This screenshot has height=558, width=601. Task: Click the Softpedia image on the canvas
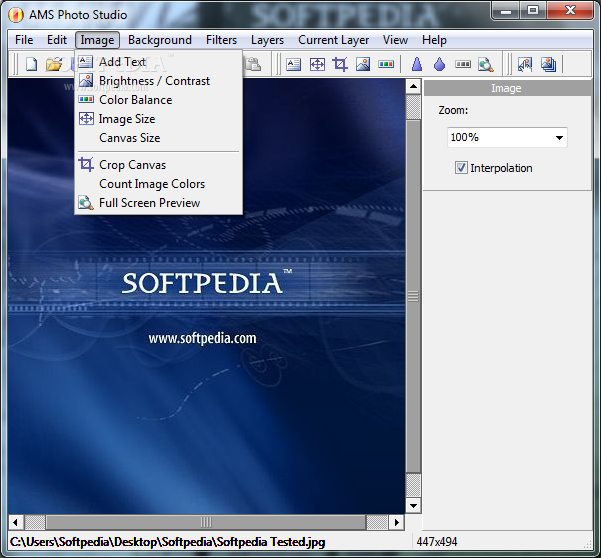coord(206,296)
